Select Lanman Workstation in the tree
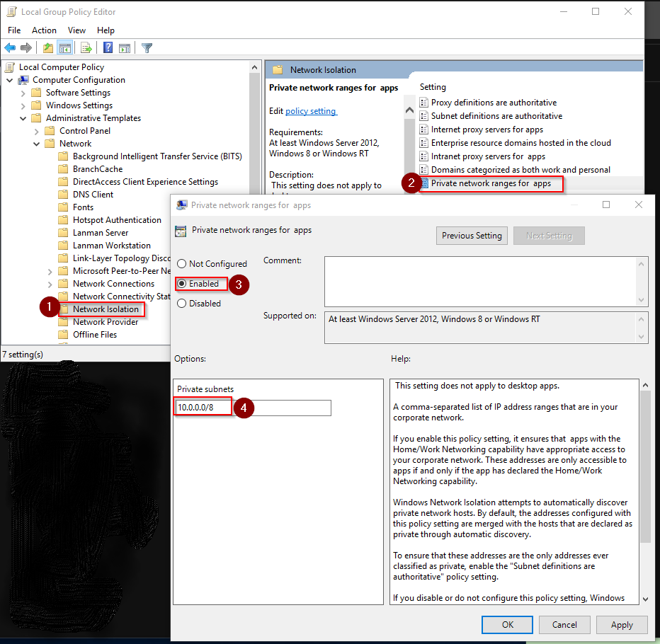The image size is (660, 644). (x=112, y=246)
